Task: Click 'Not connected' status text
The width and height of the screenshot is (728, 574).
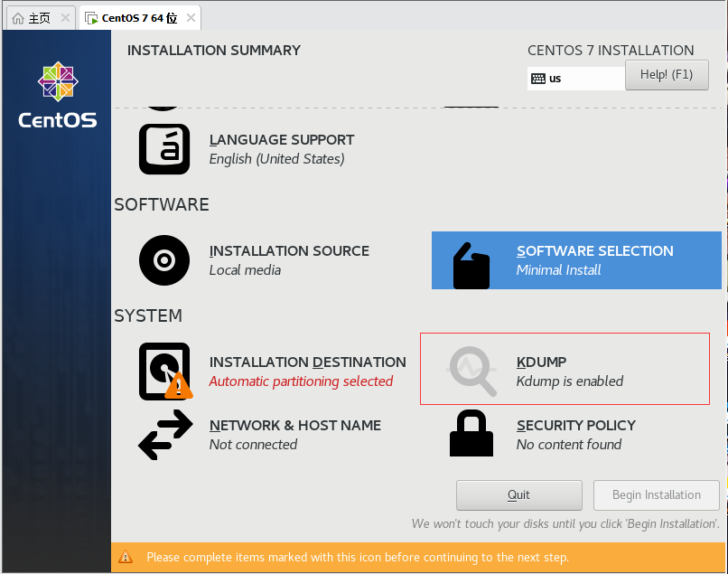Action: click(x=253, y=445)
